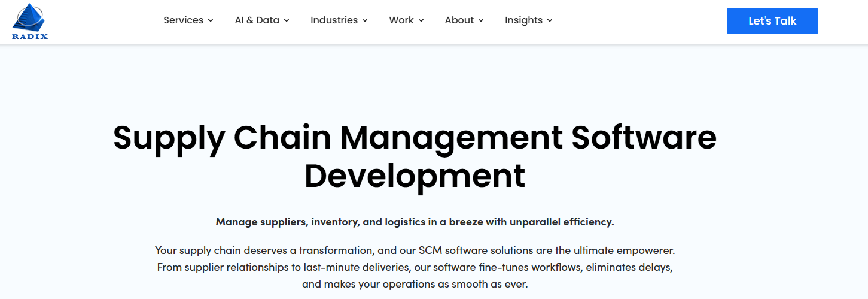Open the Work menu
The width and height of the screenshot is (868, 299).
(x=401, y=20)
